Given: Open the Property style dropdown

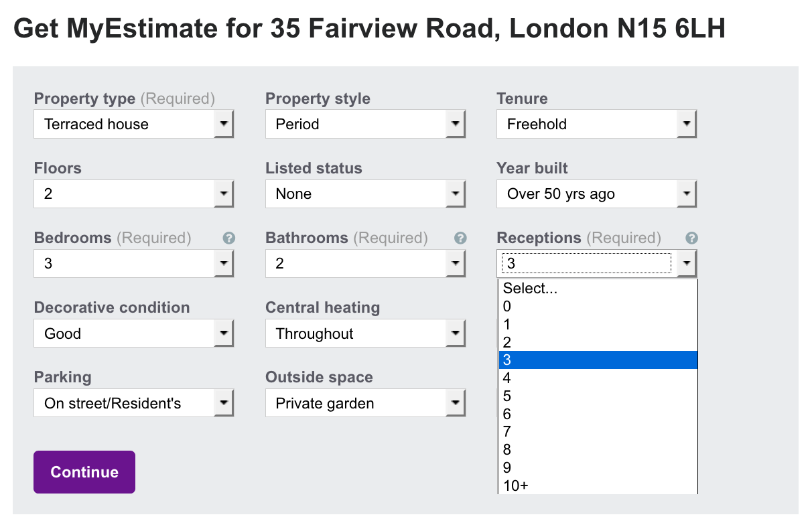Looking at the screenshot, I should tap(365, 125).
